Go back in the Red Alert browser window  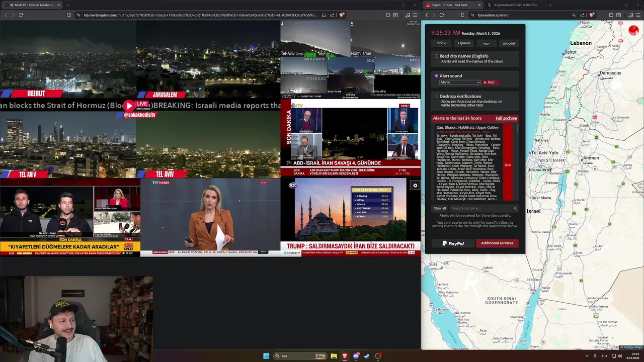(x=427, y=15)
